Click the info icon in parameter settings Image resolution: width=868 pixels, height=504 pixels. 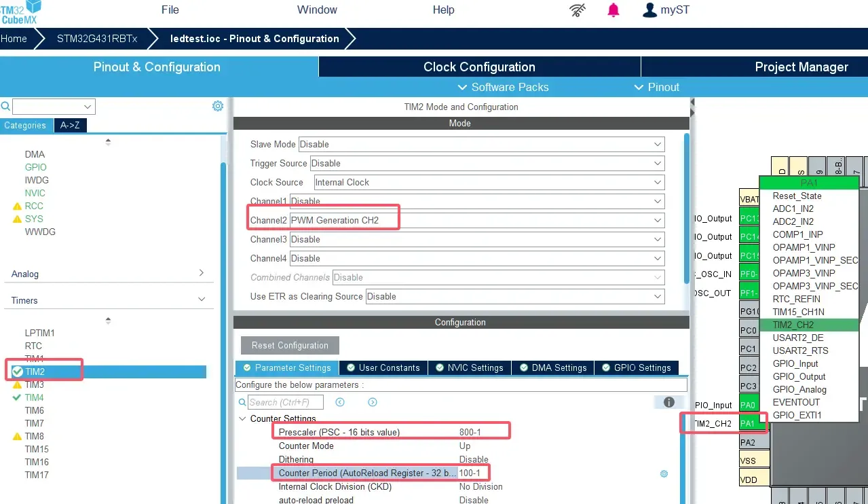(x=668, y=402)
